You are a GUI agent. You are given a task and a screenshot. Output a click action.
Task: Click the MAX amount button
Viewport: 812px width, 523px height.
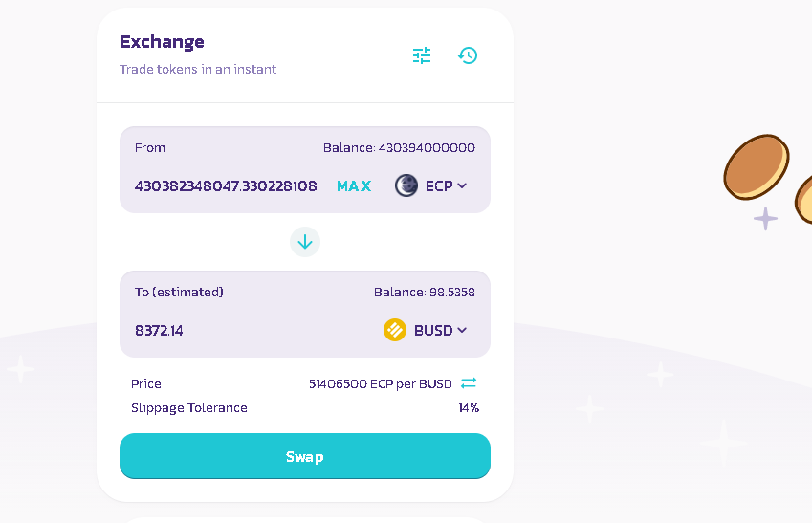354,185
